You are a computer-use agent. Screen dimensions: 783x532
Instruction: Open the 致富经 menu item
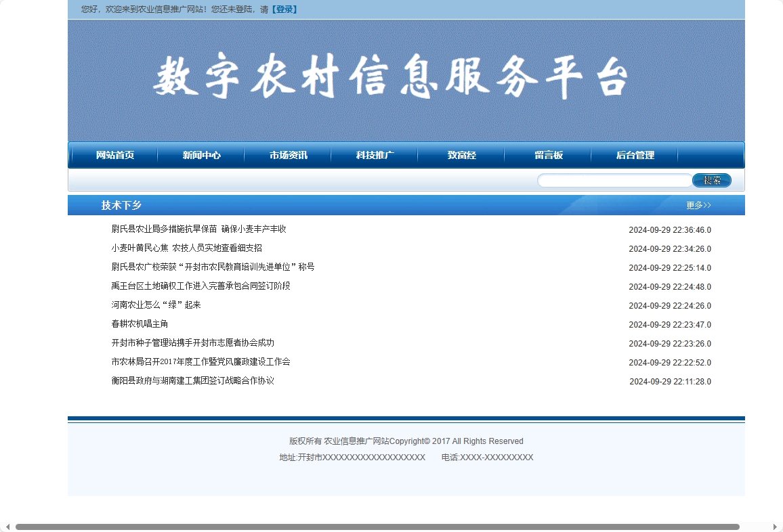[461, 155]
